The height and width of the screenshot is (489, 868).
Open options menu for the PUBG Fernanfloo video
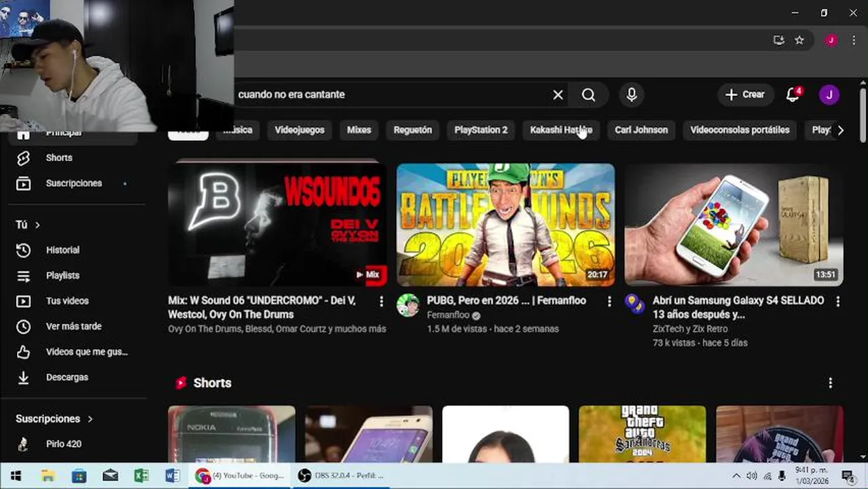(x=609, y=301)
